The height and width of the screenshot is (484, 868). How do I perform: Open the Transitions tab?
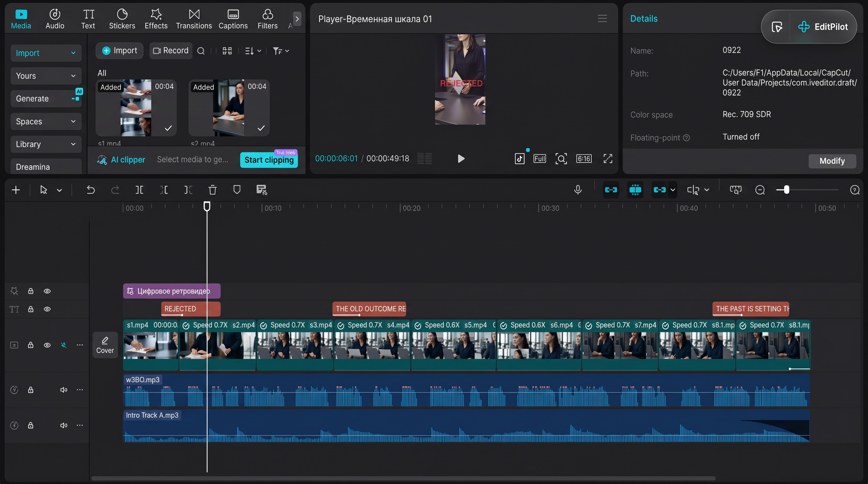pyautogui.click(x=194, y=19)
